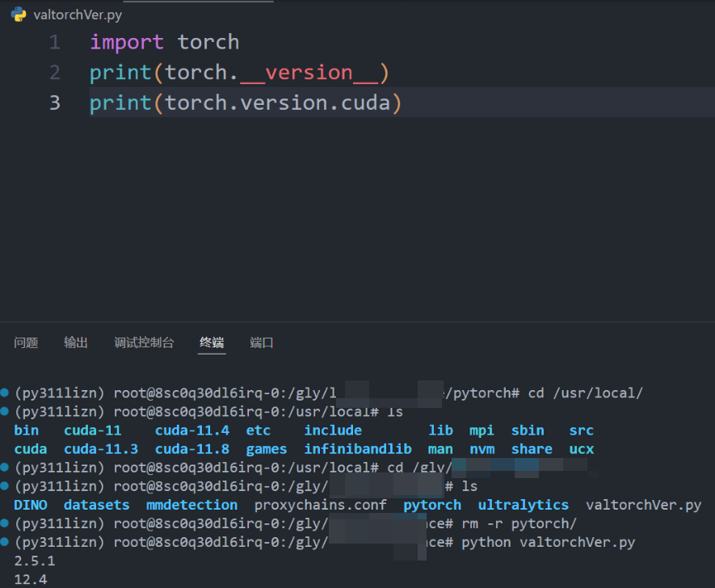Click the mmdetection folder name in the terminal listing
Image resolution: width=715 pixels, height=588 pixels.
pyautogui.click(x=191, y=504)
